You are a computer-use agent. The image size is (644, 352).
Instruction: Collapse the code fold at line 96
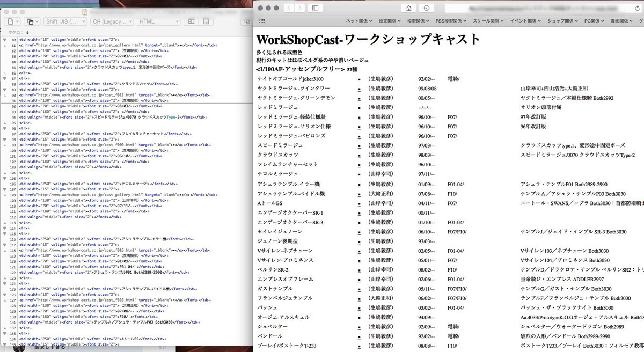[x=5, y=129]
